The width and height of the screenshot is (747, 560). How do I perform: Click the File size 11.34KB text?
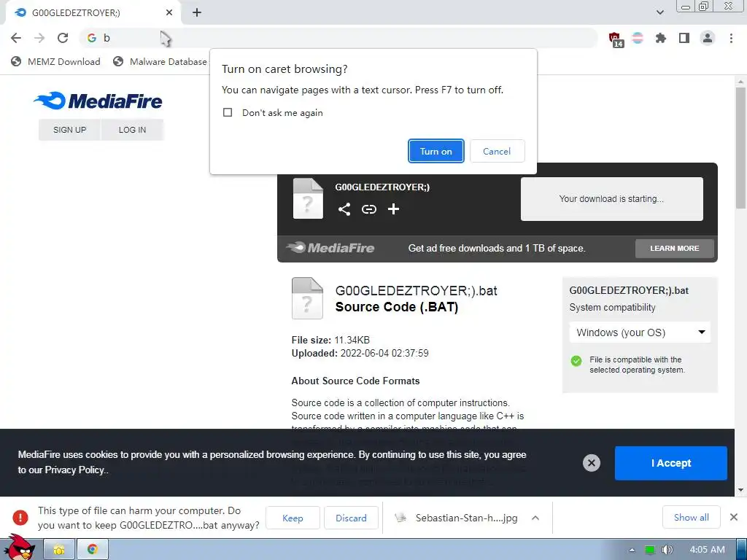(x=330, y=340)
